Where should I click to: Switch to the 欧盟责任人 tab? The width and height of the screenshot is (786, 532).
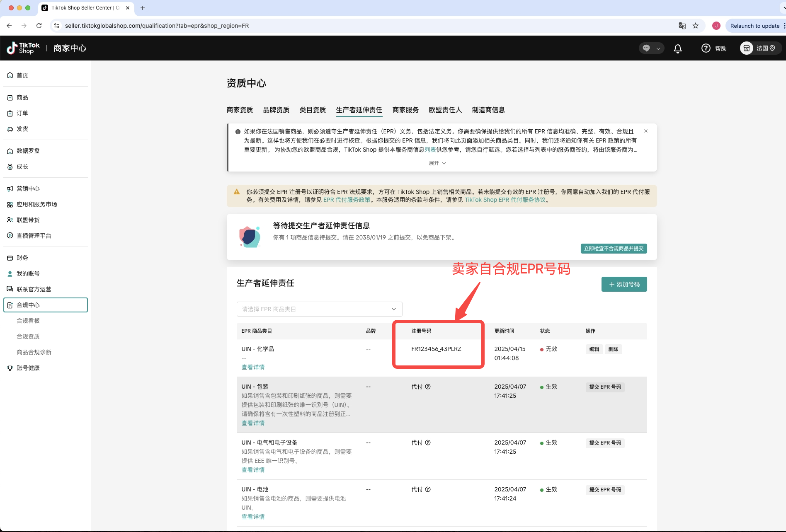click(x=445, y=110)
